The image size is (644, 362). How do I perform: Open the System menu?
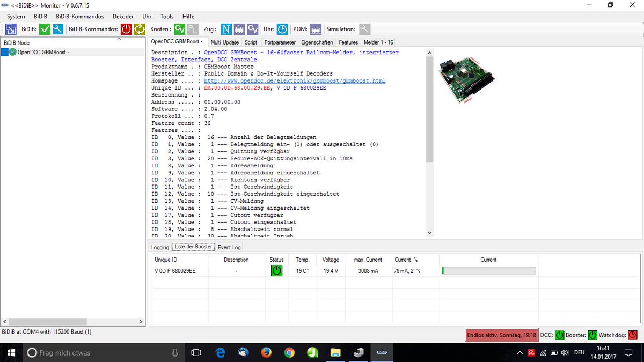pyautogui.click(x=16, y=17)
